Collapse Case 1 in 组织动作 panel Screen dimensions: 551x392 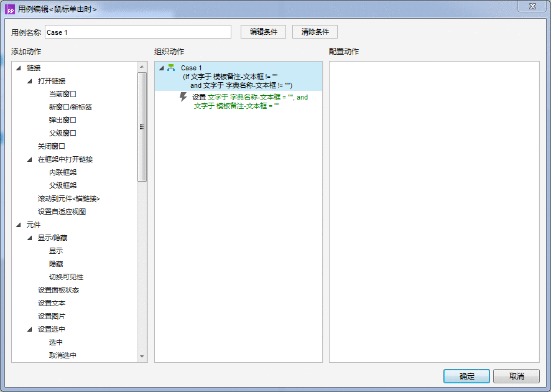(161, 68)
